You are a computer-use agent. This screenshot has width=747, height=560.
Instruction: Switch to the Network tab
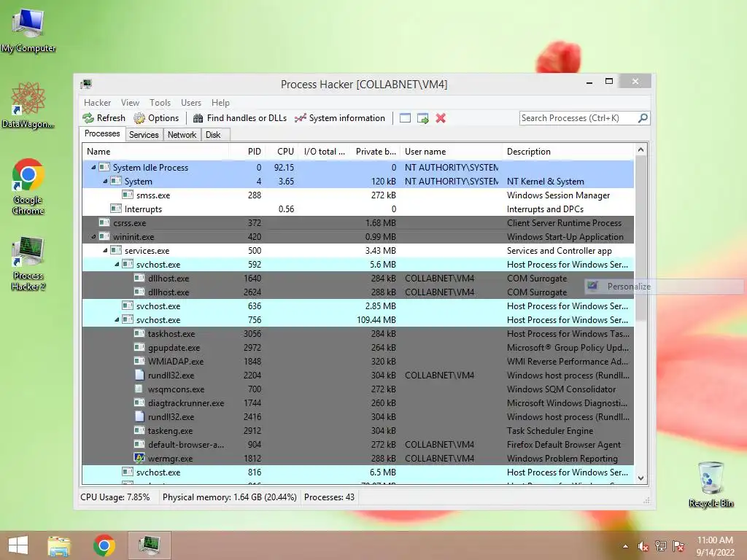click(x=182, y=135)
